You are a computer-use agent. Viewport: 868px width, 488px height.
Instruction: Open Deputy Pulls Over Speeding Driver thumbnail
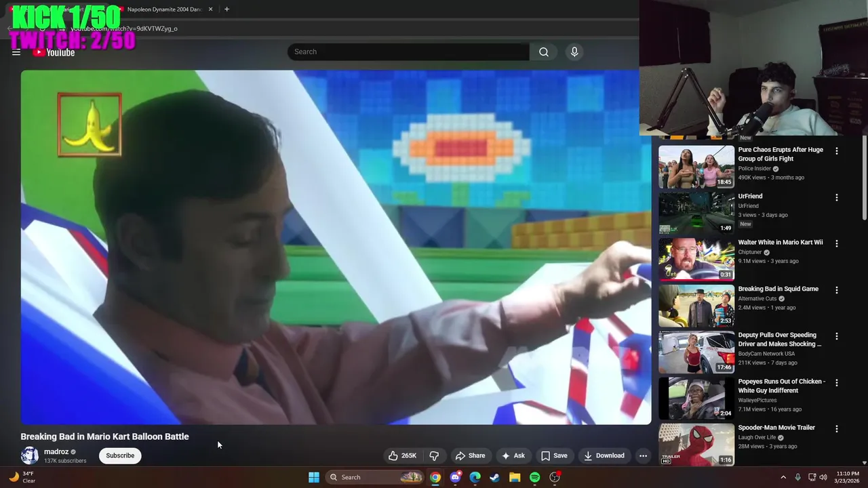[x=696, y=352]
